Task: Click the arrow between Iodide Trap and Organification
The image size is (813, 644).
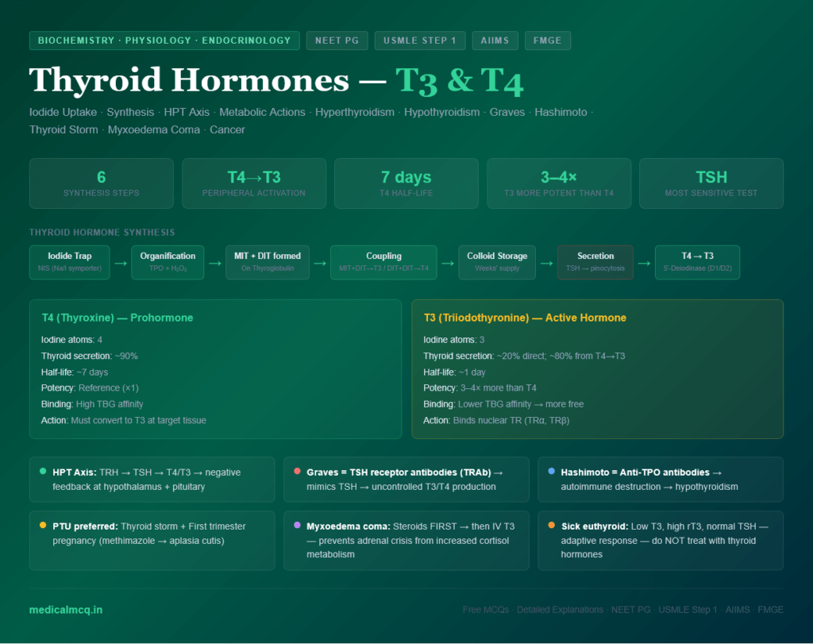Action: (121, 262)
